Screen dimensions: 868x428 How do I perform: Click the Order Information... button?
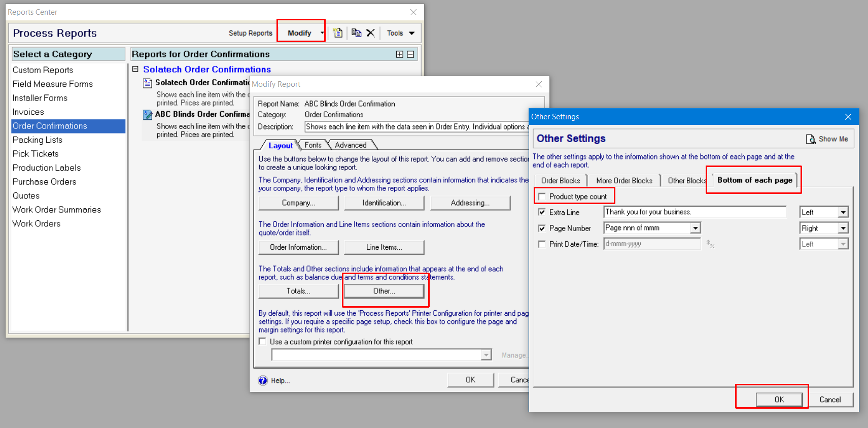click(x=299, y=247)
